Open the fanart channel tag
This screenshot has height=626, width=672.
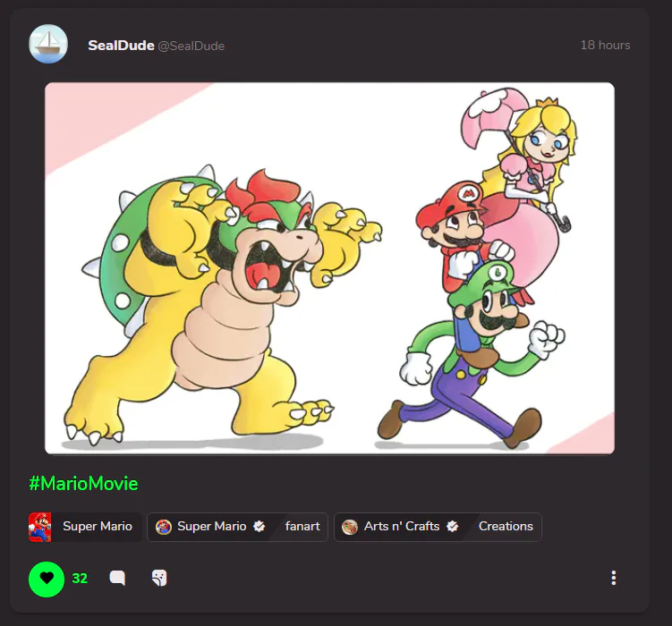[302, 526]
